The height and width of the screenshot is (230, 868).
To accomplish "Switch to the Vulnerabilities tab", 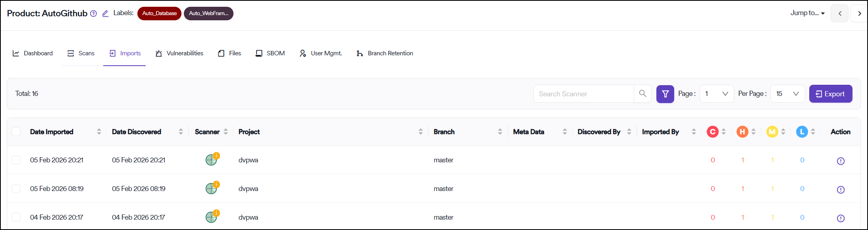I will [179, 53].
